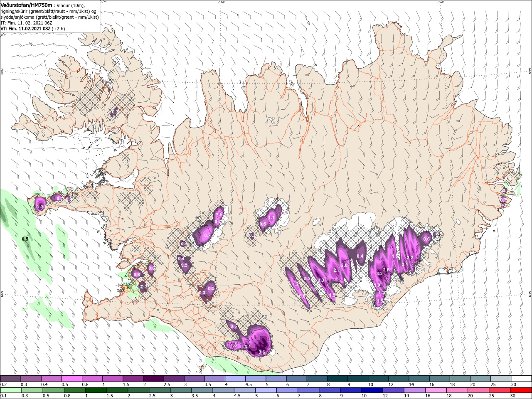Image resolution: width=532 pixels, height=399 pixels.
Task: Pick the upper legend swatch between 6 and 7
Action: (x=296, y=379)
